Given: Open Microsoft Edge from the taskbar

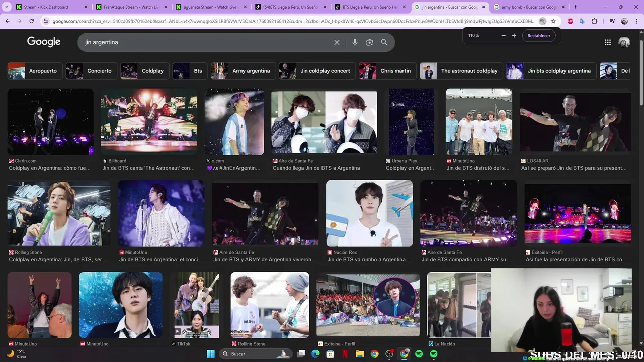Looking at the screenshot, I should pos(315,354).
